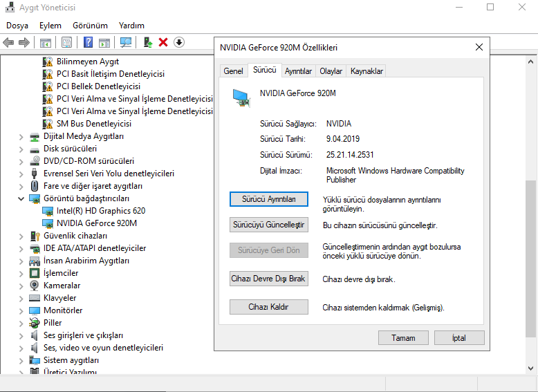Click the İşlemciler processor icon
538x392 pixels.
35,273
